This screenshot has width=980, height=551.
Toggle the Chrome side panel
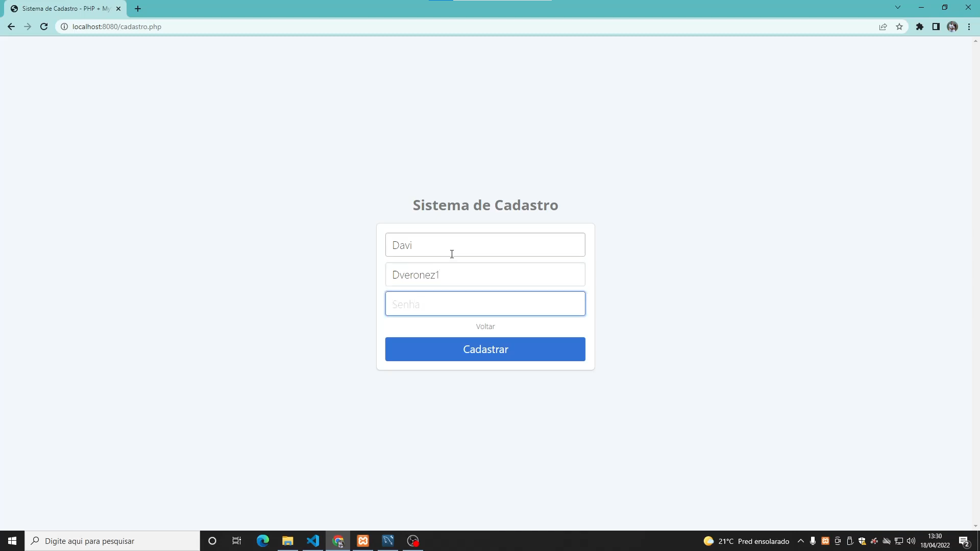(937, 27)
